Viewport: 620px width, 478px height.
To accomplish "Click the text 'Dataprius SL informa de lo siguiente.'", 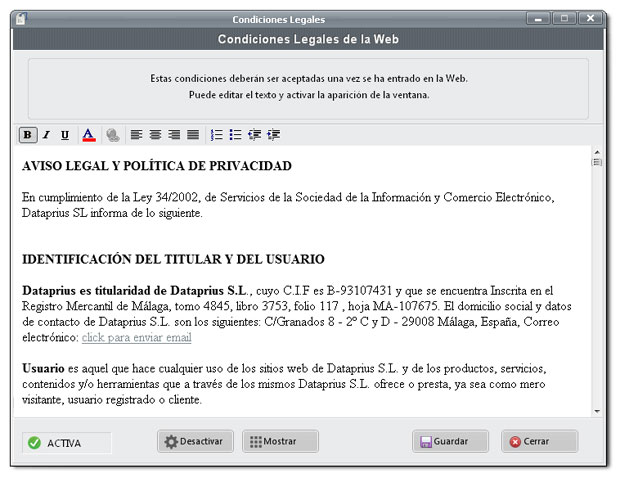I will tap(112, 213).
